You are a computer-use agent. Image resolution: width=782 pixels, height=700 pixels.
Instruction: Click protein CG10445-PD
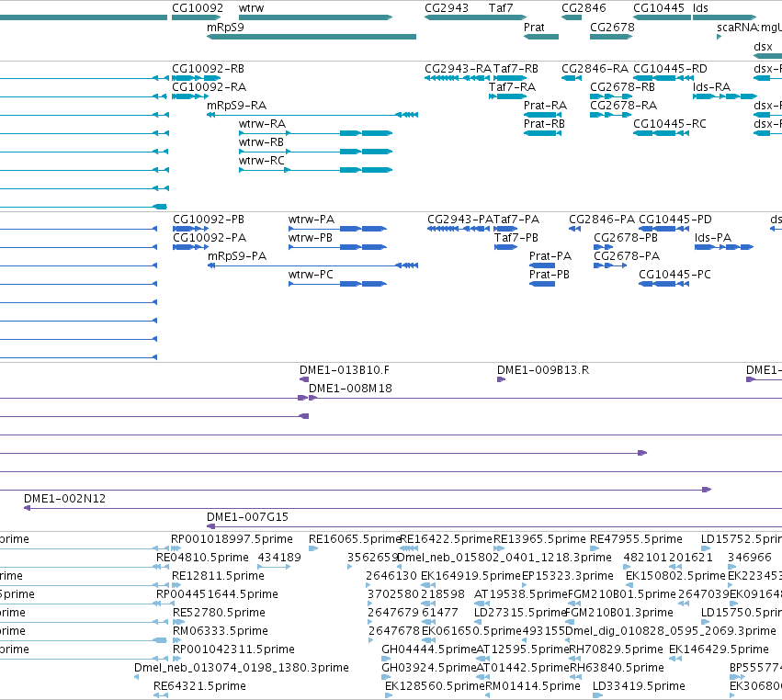(x=675, y=220)
